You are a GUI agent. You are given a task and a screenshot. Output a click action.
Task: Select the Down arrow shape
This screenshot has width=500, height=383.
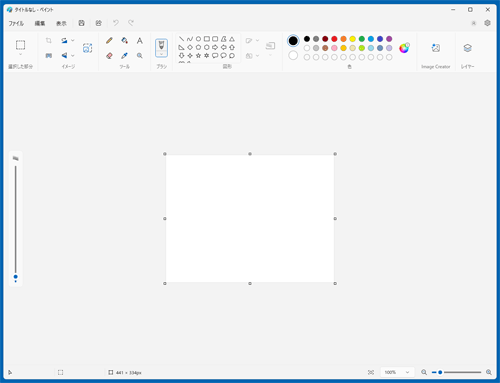click(x=181, y=56)
